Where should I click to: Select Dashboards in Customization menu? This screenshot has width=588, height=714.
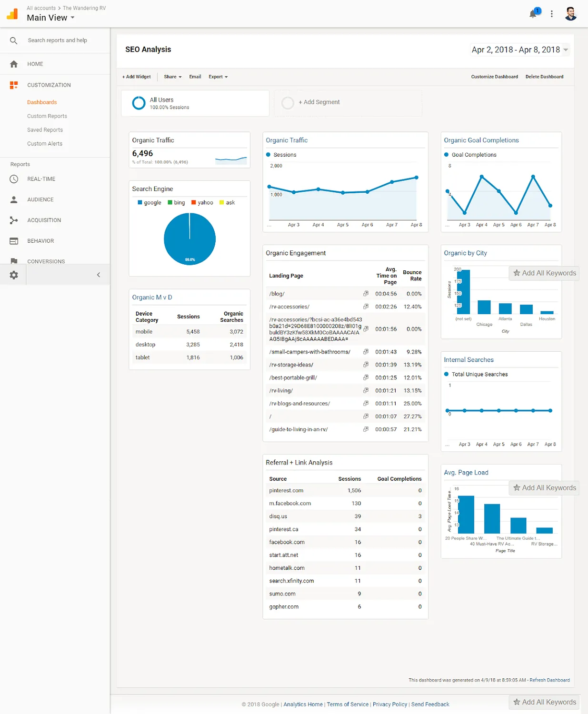(x=42, y=102)
